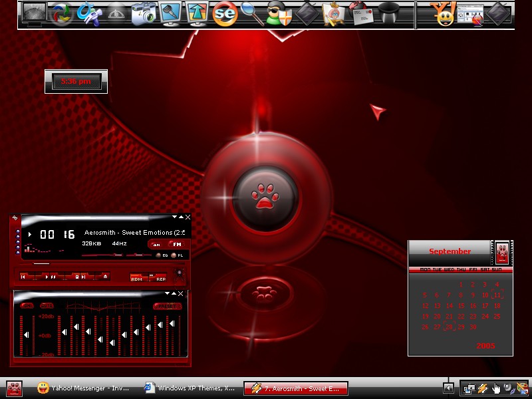Open the camera icon in the top dock
Image resolution: width=532 pixels, height=399 pixels.
143,14
